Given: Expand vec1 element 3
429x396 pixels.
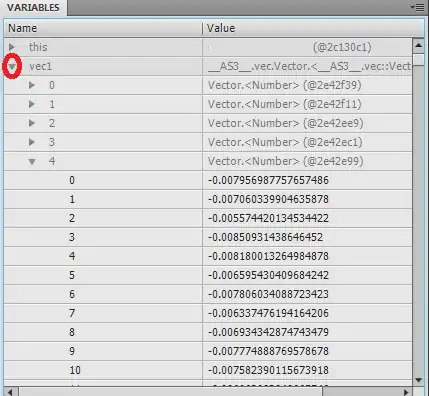Looking at the screenshot, I should click(32, 142).
